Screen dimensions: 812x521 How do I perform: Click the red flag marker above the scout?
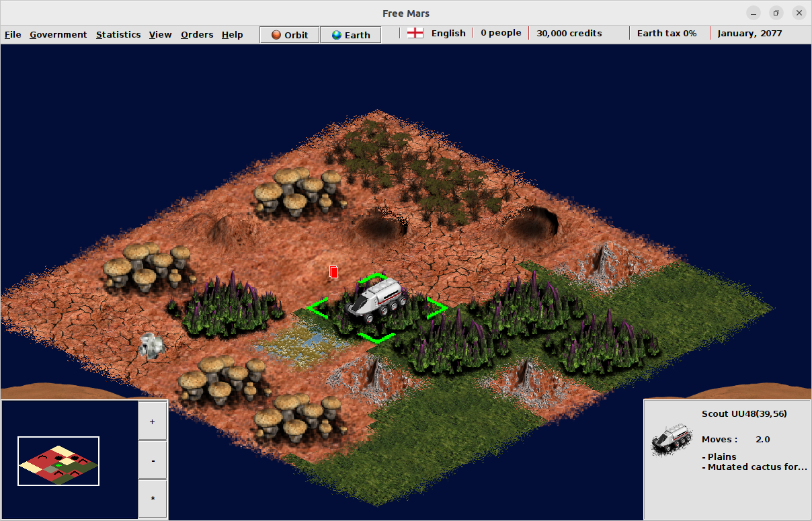pyautogui.click(x=334, y=272)
